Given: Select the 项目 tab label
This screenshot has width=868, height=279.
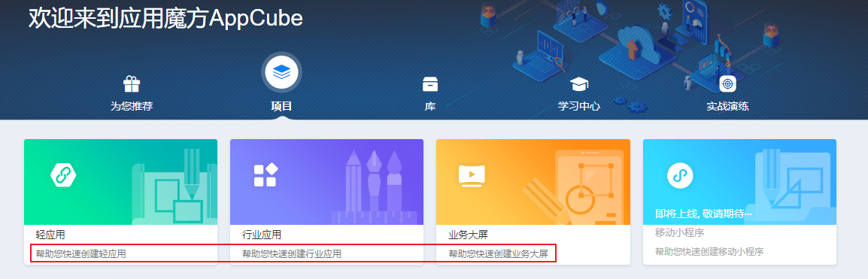Looking at the screenshot, I should (281, 106).
